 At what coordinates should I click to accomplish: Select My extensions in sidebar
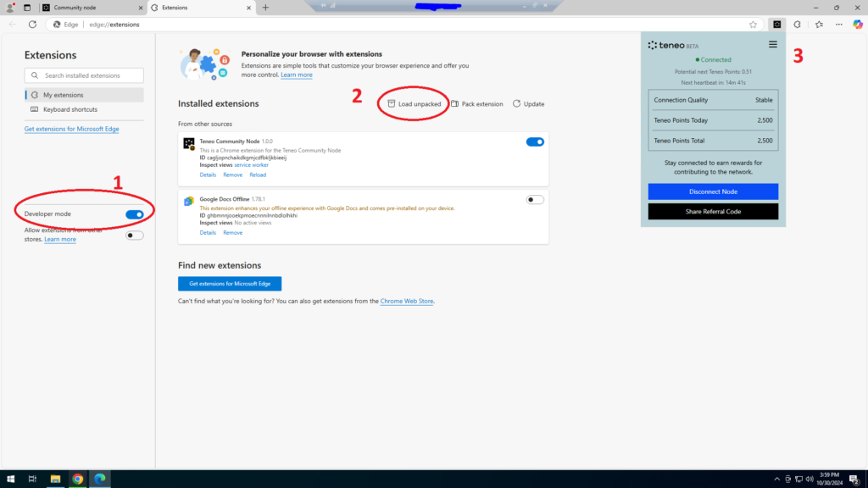pos(84,95)
